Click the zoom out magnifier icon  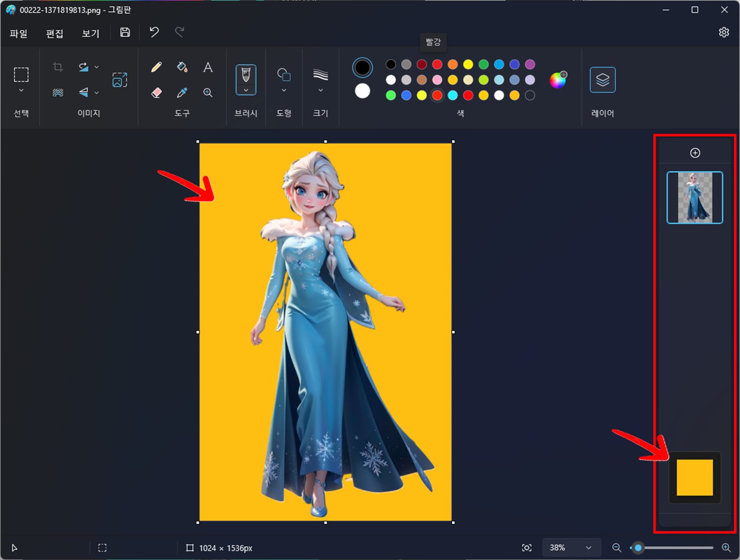617,548
